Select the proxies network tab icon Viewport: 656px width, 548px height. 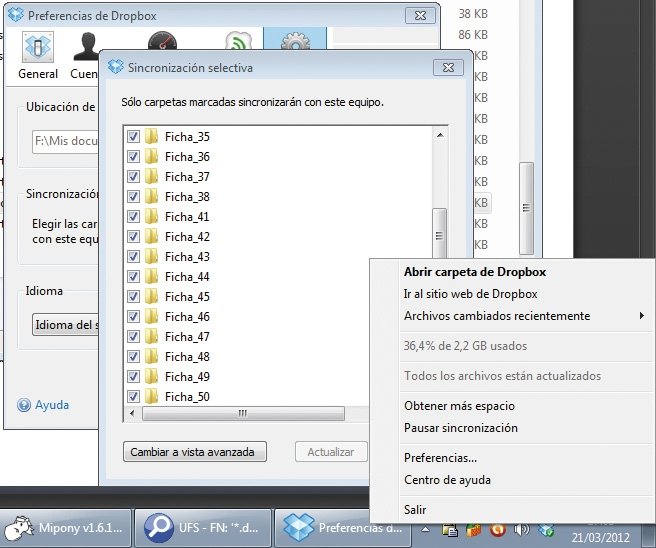click(238, 41)
